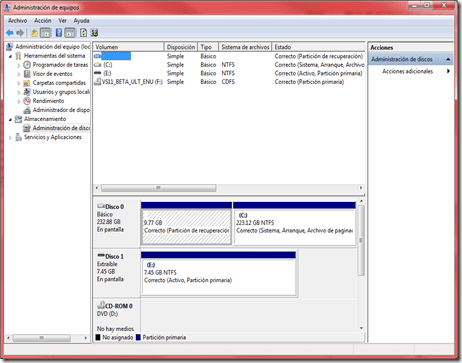Click the Administración de discos tree icon
The height and width of the screenshot is (363, 462).
pyautogui.click(x=27, y=128)
